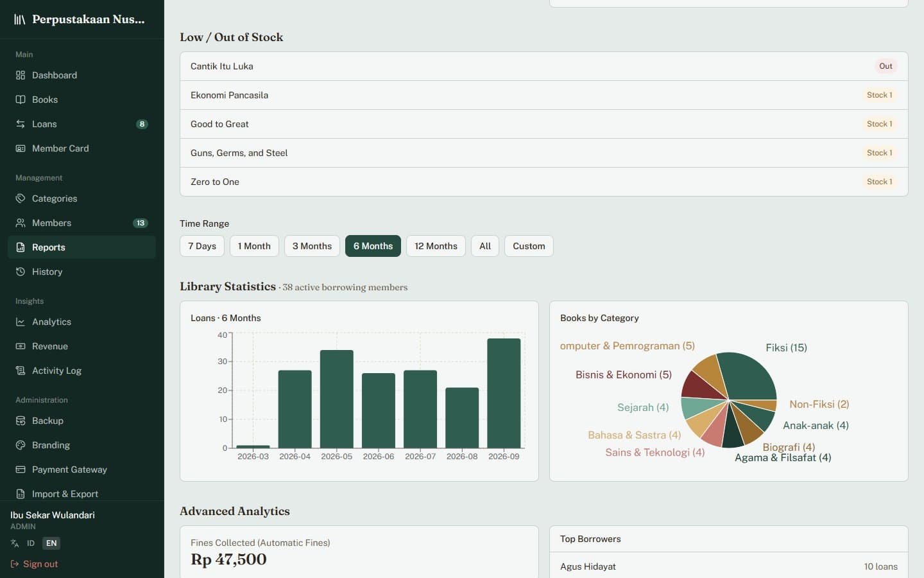Set time range to 7 Days
This screenshot has height=578, width=924.
point(202,246)
